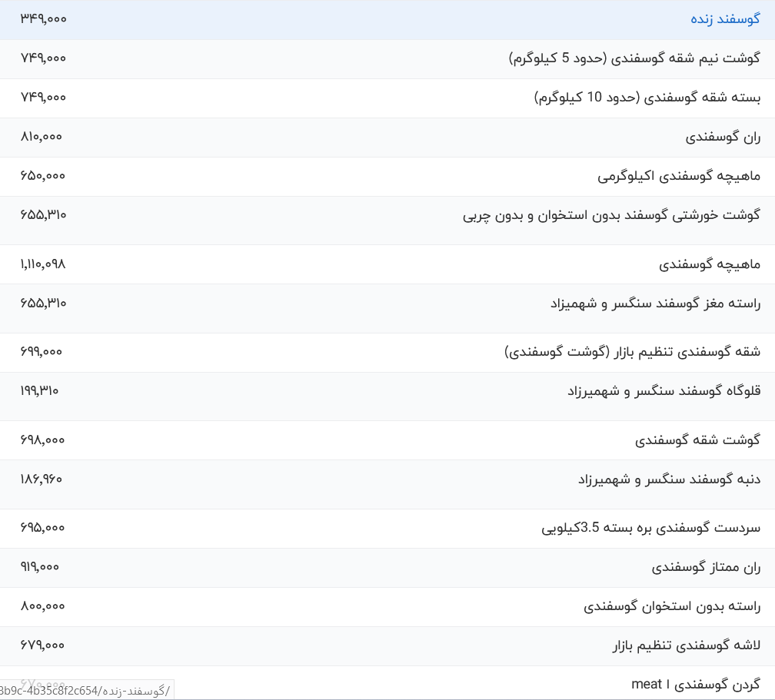Click the ۳۴۹,۰۰۰ price of گوسفند زنده
Image resolution: width=775 pixels, height=700 pixels.
click(x=42, y=19)
